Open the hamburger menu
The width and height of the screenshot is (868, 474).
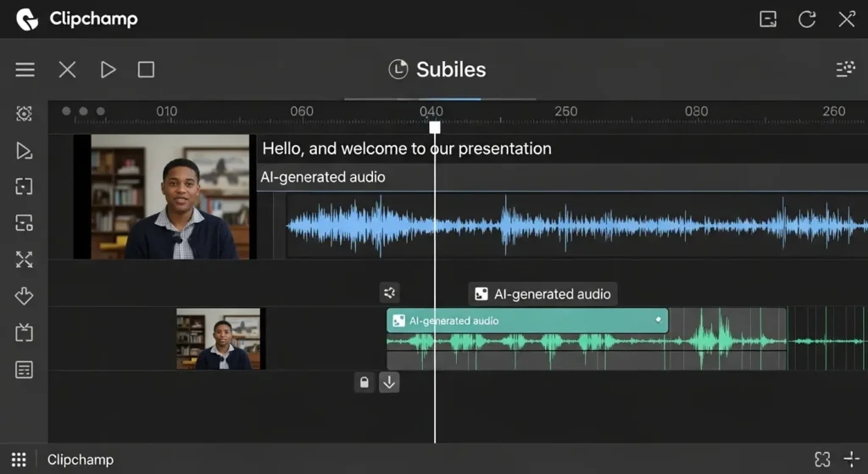25,70
